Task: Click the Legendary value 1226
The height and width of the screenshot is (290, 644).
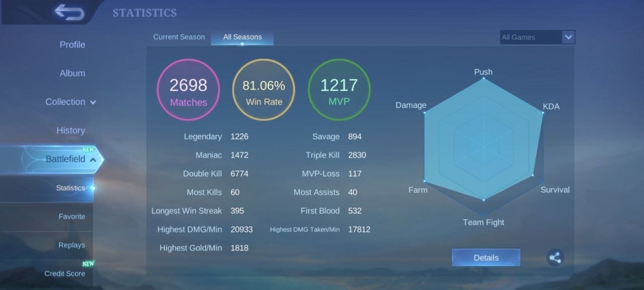Action: click(x=239, y=137)
